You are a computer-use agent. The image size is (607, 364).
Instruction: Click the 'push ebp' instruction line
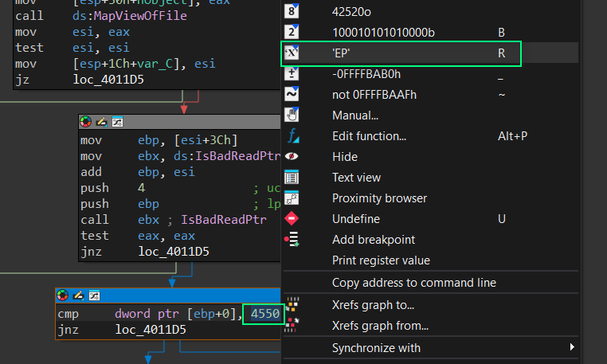119,204
